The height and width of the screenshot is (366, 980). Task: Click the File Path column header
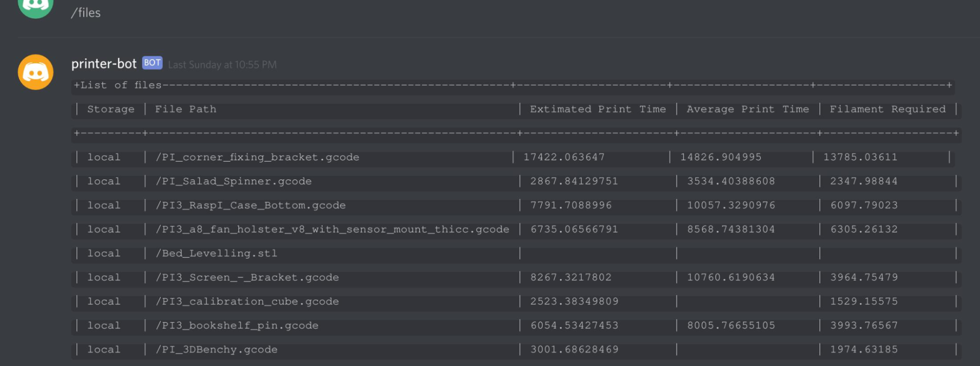point(185,109)
